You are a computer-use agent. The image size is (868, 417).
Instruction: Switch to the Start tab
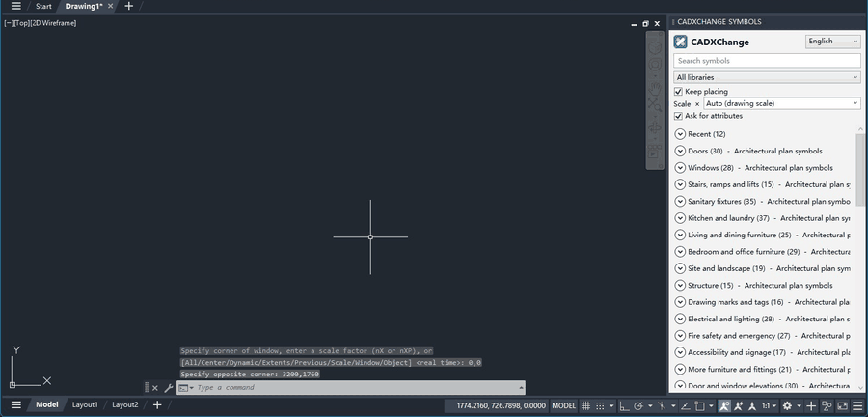click(x=43, y=6)
